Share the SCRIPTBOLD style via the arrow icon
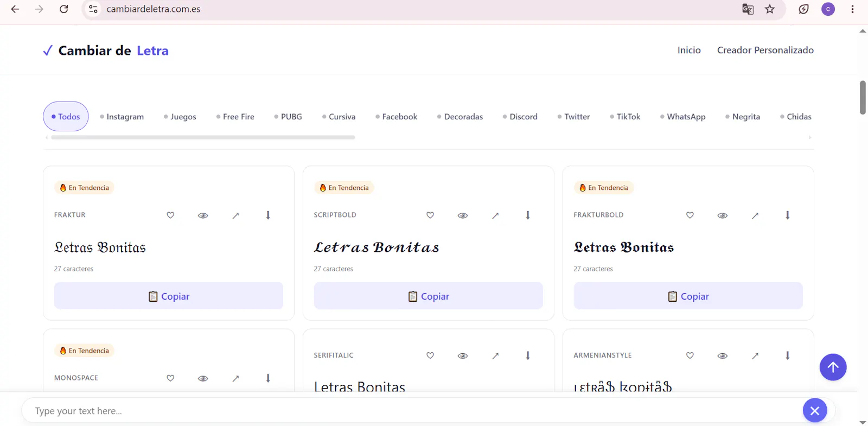The height and width of the screenshot is (426, 868). click(x=495, y=215)
